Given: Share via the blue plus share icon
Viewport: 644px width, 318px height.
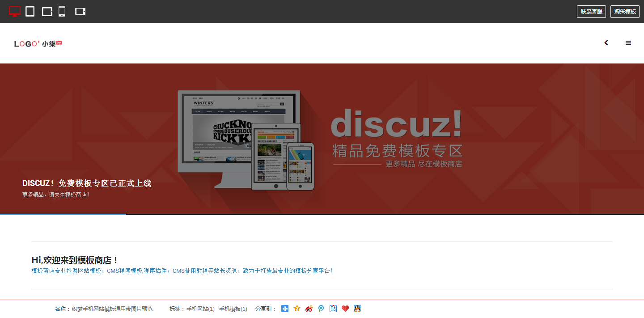Looking at the screenshot, I should tap(285, 309).
